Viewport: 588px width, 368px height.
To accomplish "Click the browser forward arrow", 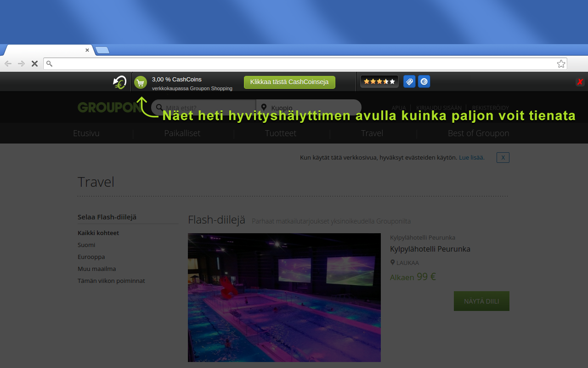I will coord(21,63).
